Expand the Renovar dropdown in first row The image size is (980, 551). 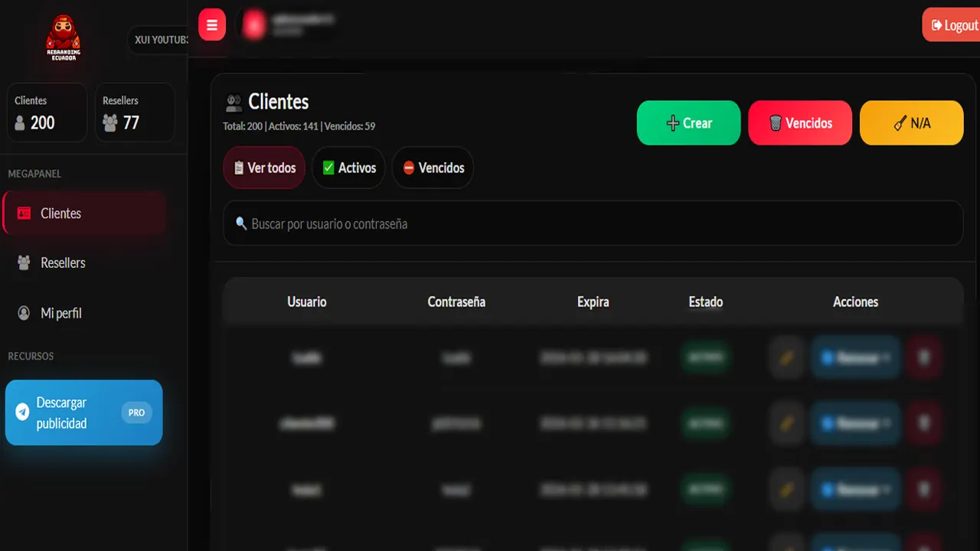click(x=855, y=357)
